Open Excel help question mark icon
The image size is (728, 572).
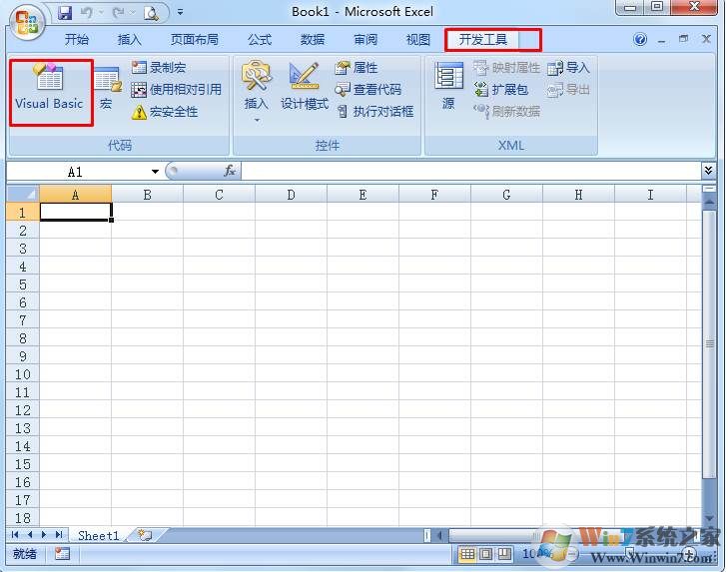[x=640, y=40]
